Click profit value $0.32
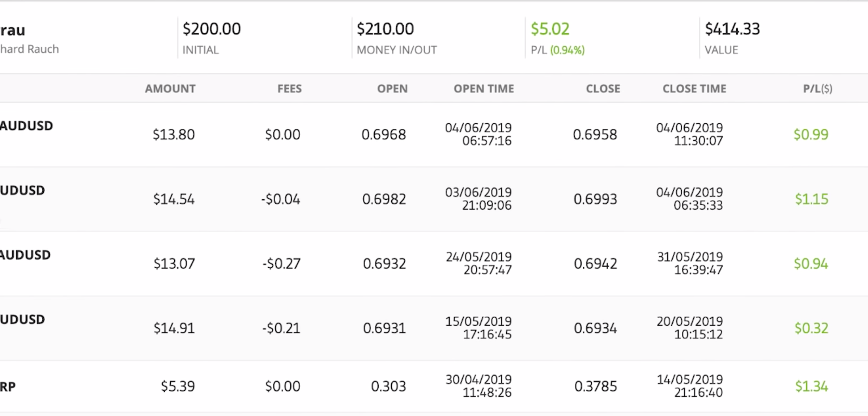Image resolution: width=868 pixels, height=416 pixels. coord(811,328)
